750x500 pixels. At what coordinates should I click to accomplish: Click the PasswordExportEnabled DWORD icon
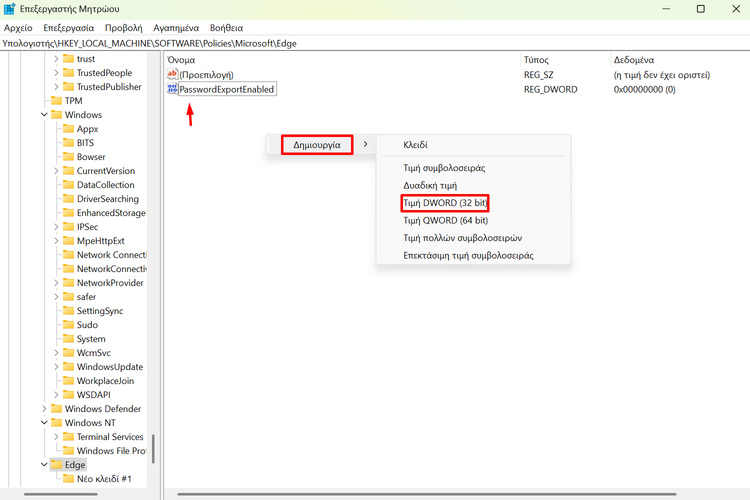pyautogui.click(x=172, y=89)
